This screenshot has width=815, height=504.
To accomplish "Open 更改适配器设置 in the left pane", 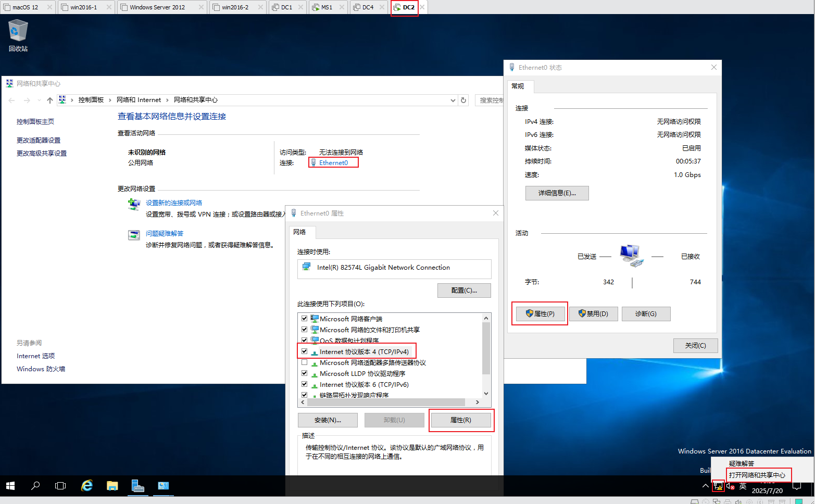I will [x=39, y=140].
